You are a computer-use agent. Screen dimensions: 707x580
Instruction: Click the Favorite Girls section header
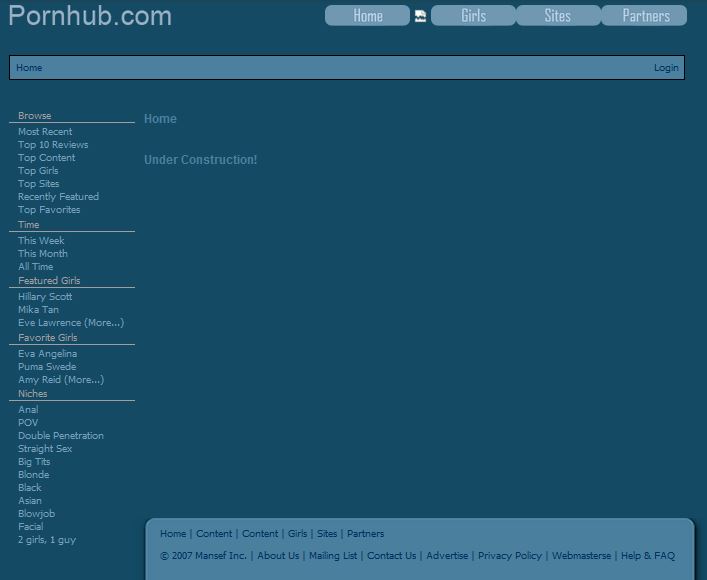coord(48,337)
